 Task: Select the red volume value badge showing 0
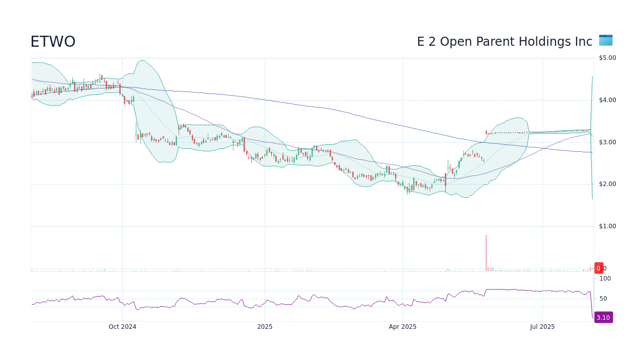click(x=599, y=268)
